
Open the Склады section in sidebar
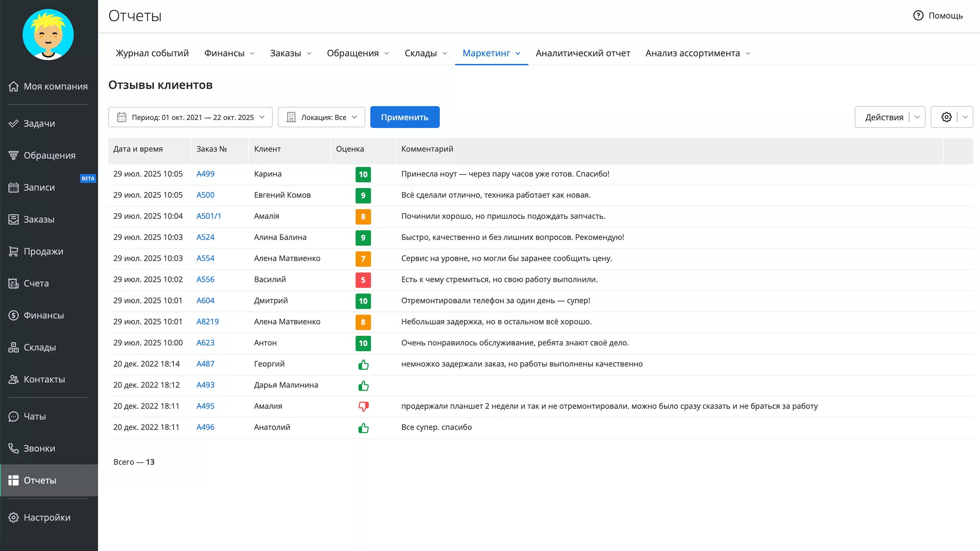pyautogui.click(x=39, y=347)
